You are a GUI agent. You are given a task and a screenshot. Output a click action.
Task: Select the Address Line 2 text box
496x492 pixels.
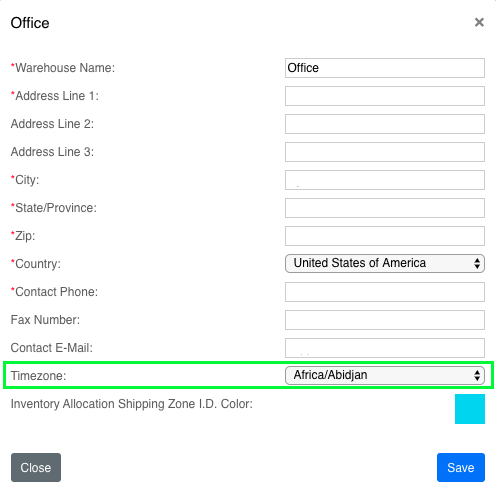[385, 124]
